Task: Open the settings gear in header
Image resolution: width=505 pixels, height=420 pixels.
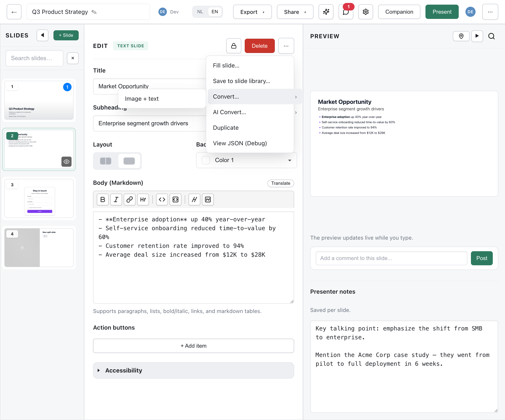Action: (x=365, y=12)
